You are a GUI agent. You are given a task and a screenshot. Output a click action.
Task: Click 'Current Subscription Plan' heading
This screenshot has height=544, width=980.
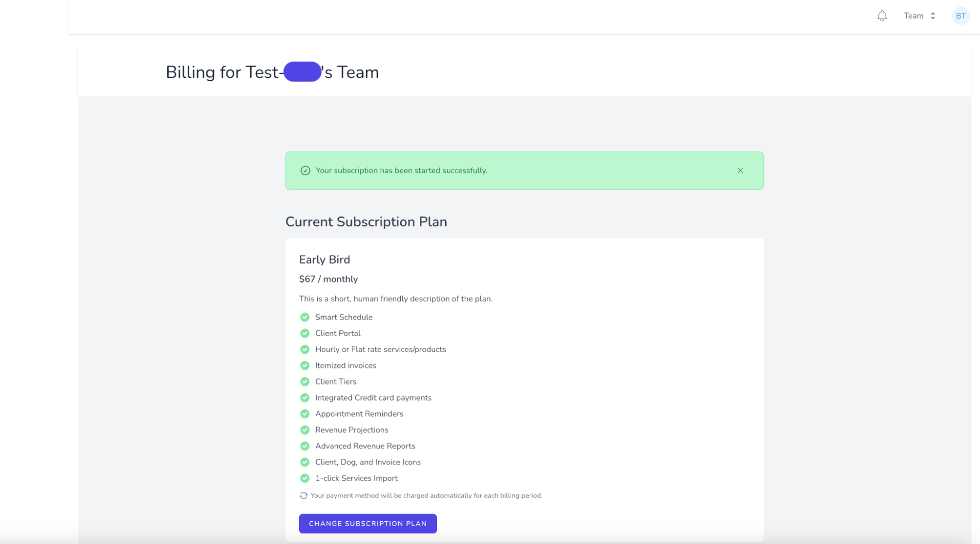366,222
